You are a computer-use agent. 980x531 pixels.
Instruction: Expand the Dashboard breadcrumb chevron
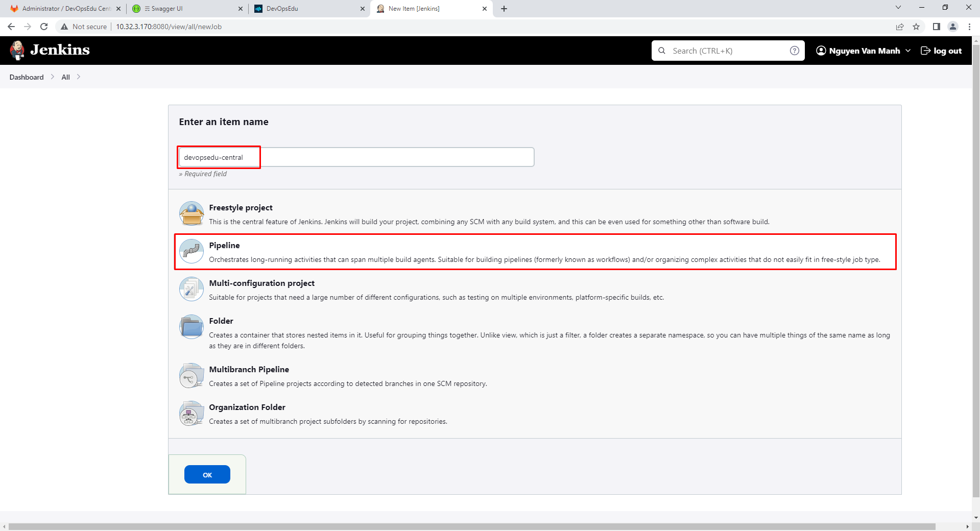[53, 77]
